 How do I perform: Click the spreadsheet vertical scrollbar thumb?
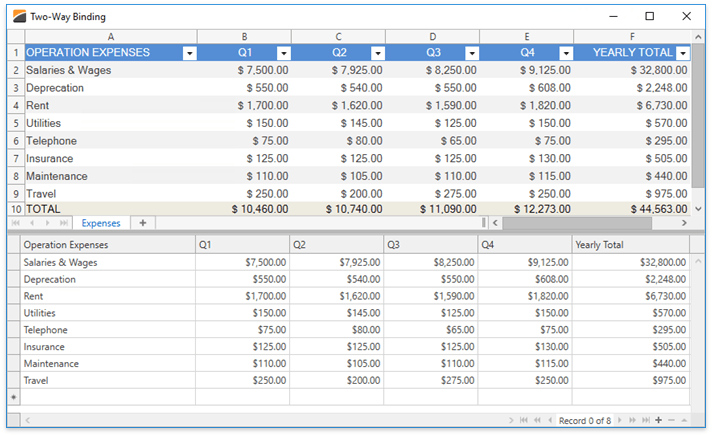click(698, 115)
